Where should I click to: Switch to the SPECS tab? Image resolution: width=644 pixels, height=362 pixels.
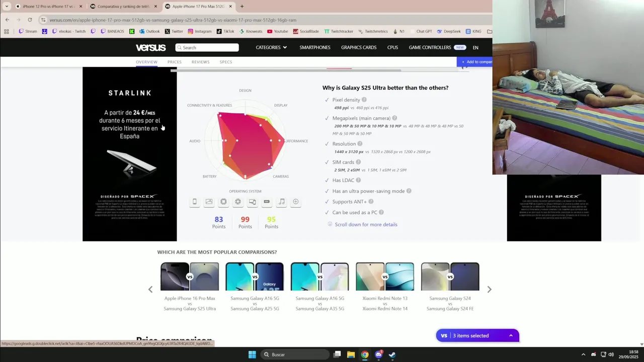226,62
